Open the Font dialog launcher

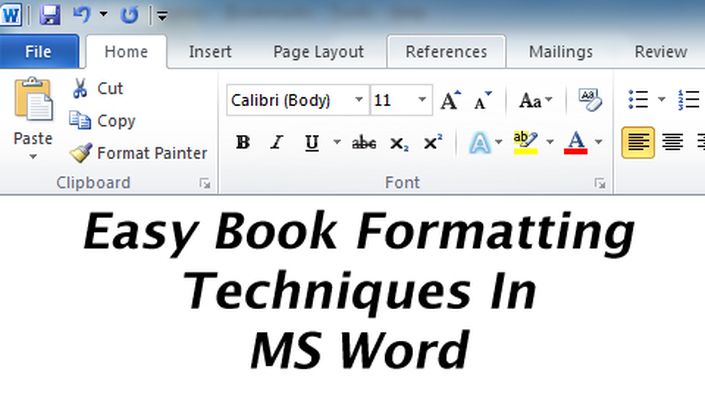(x=600, y=183)
